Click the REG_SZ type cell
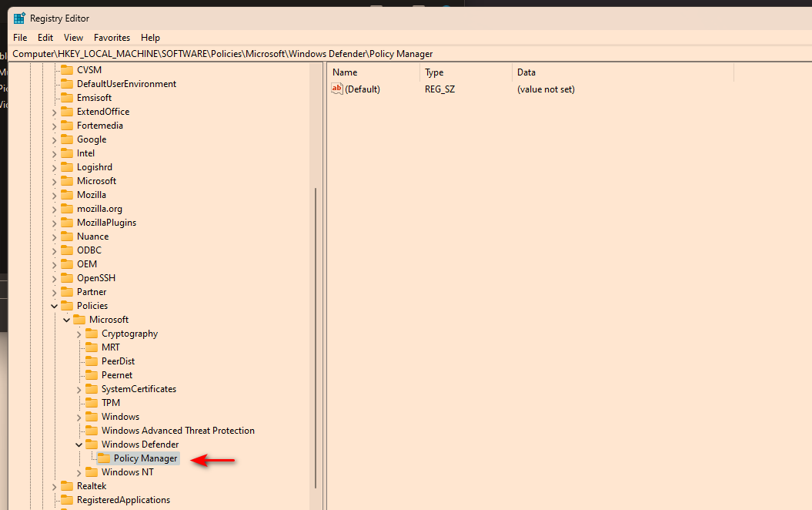Screen dimensions: 812x510 (439, 89)
